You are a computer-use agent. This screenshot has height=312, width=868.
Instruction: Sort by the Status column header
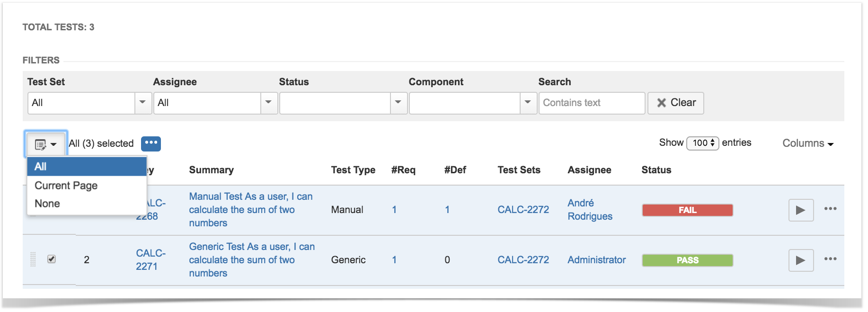656,170
